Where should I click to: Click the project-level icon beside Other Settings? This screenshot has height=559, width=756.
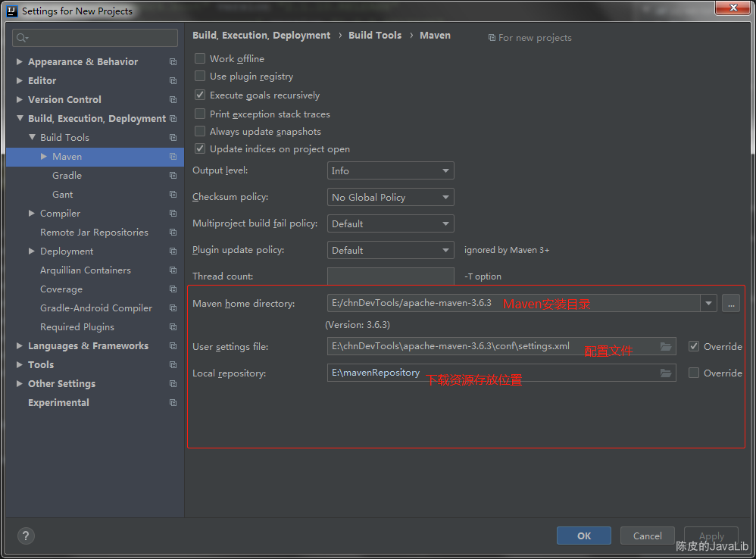(173, 383)
